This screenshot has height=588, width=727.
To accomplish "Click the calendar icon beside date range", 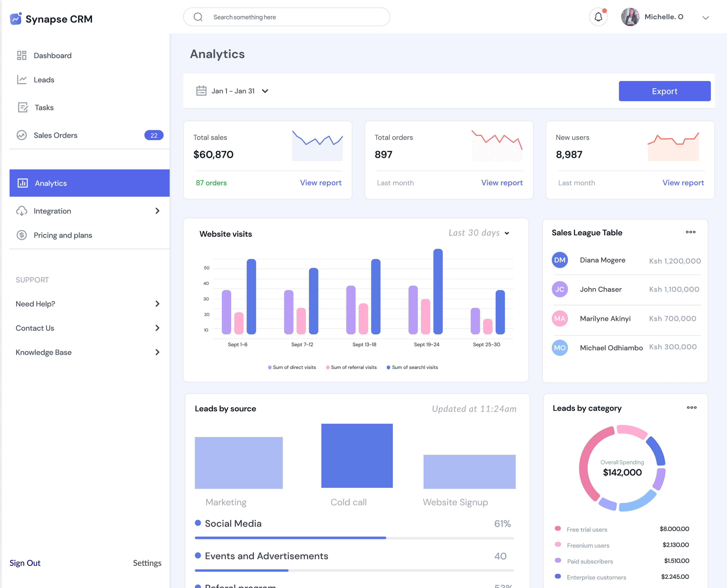I will point(201,91).
